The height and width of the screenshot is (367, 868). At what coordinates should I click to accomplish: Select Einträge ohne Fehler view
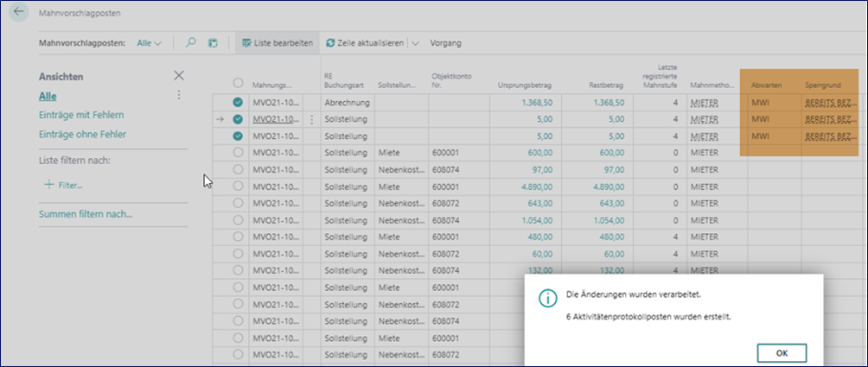[82, 134]
